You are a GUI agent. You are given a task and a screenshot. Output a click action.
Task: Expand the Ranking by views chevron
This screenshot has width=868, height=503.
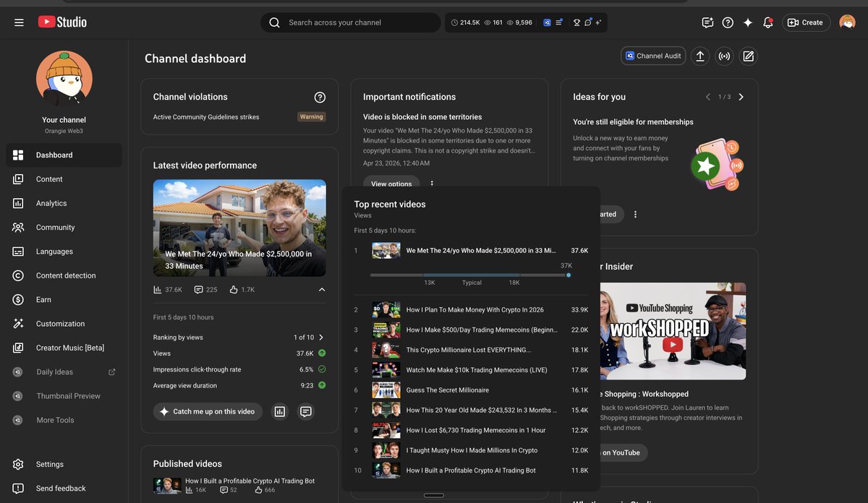point(321,338)
